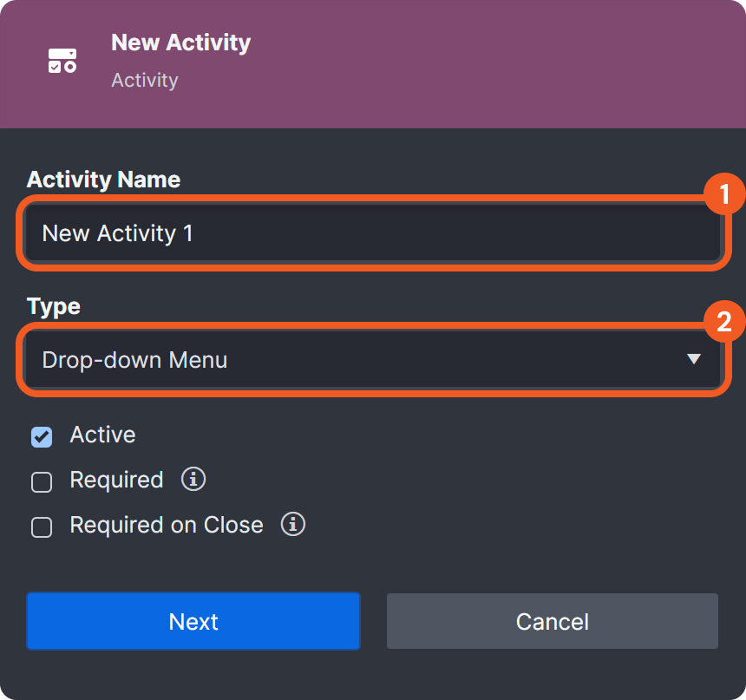Click the Required label text
746x700 pixels.
pos(116,480)
